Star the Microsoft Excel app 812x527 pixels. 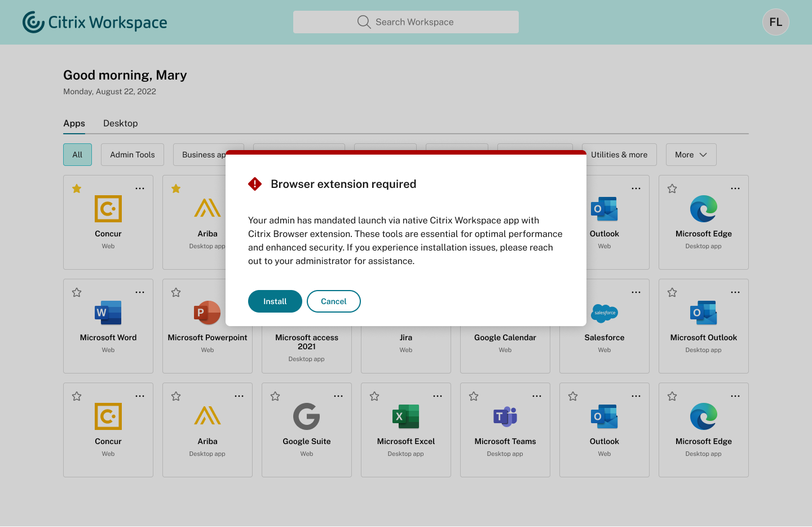coord(374,396)
